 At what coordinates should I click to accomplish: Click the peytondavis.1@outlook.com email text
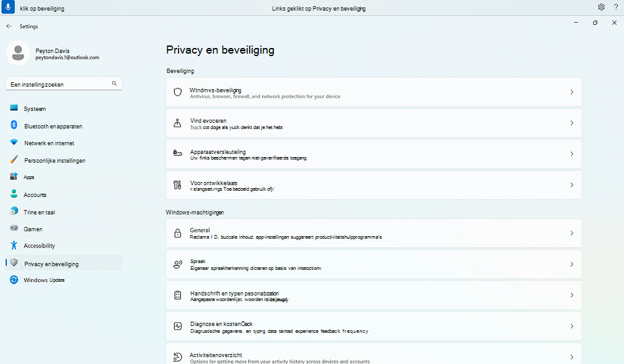coord(67,57)
